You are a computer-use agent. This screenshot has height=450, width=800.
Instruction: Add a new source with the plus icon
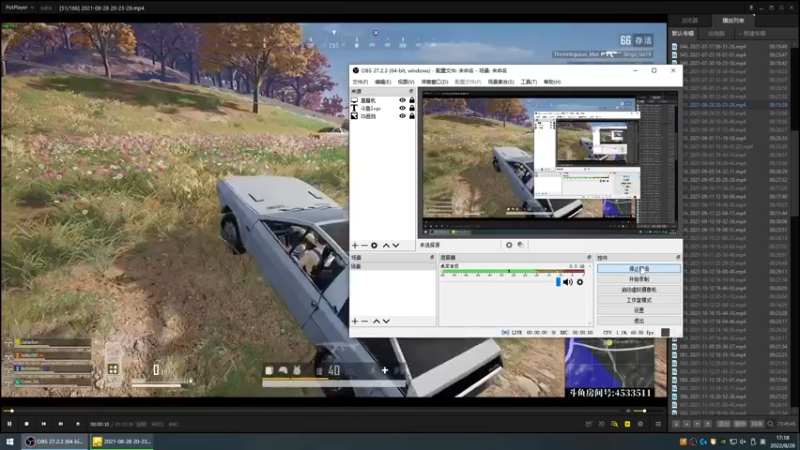355,245
